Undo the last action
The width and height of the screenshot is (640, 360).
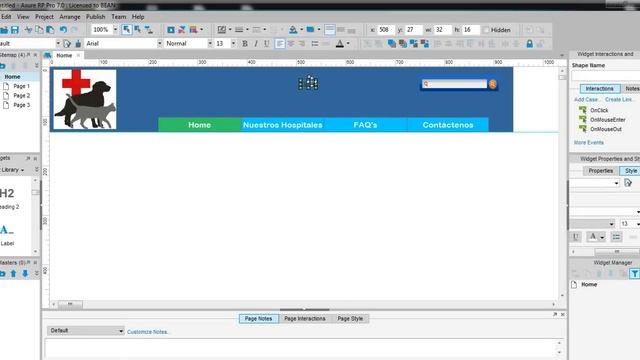[63, 30]
